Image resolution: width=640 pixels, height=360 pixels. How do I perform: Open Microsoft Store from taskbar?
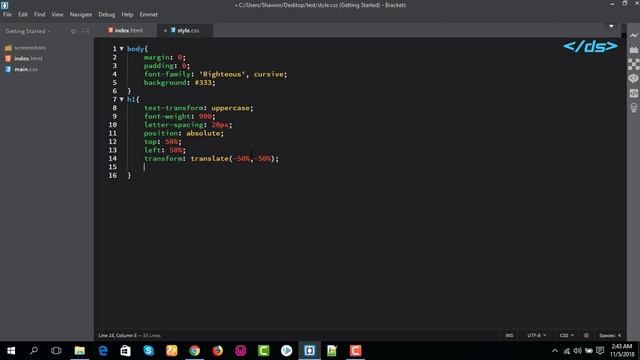[126, 351]
